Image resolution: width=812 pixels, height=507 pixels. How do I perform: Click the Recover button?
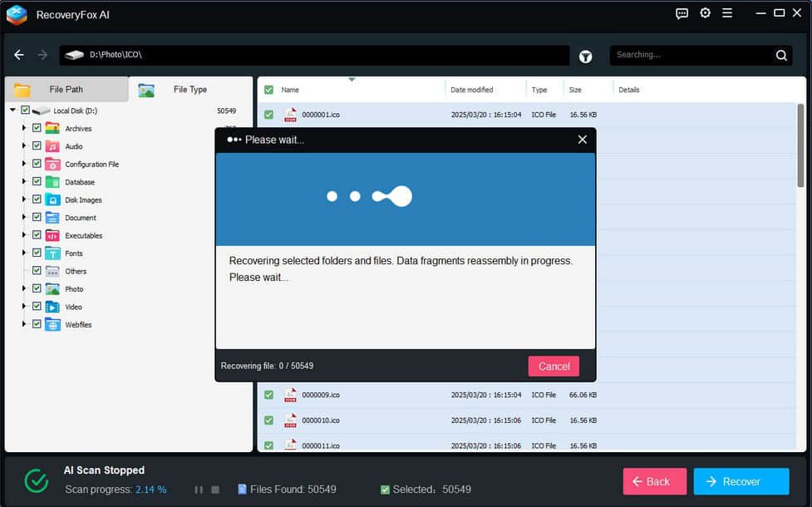[x=741, y=481]
